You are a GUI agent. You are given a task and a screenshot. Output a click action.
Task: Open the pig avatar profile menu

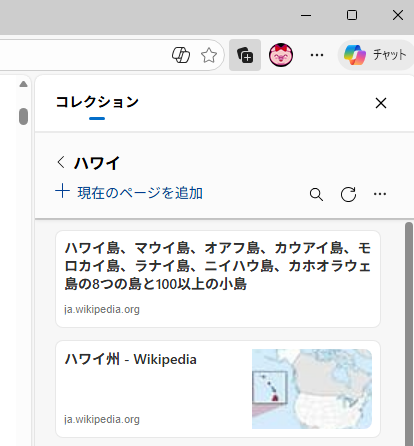tap(281, 55)
